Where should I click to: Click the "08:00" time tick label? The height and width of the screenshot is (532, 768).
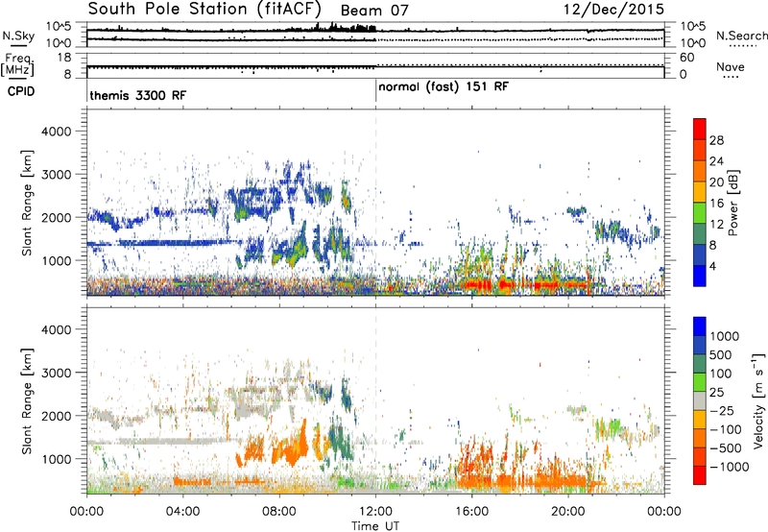pyautogui.click(x=279, y=512)
